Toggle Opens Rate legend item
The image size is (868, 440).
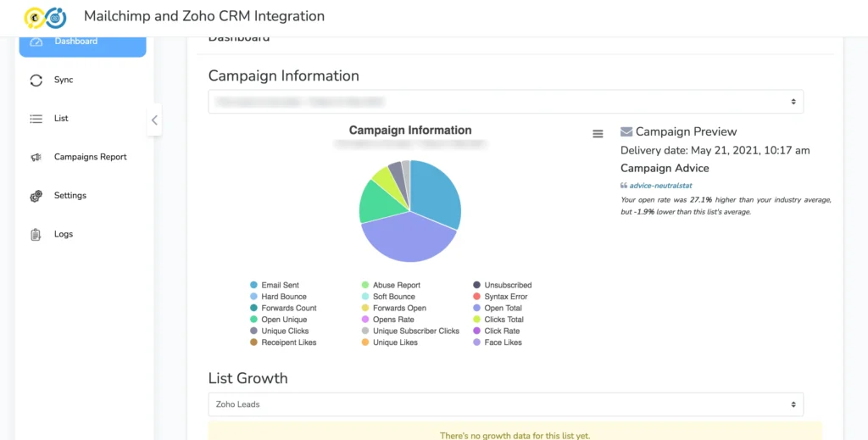point(388,320)
